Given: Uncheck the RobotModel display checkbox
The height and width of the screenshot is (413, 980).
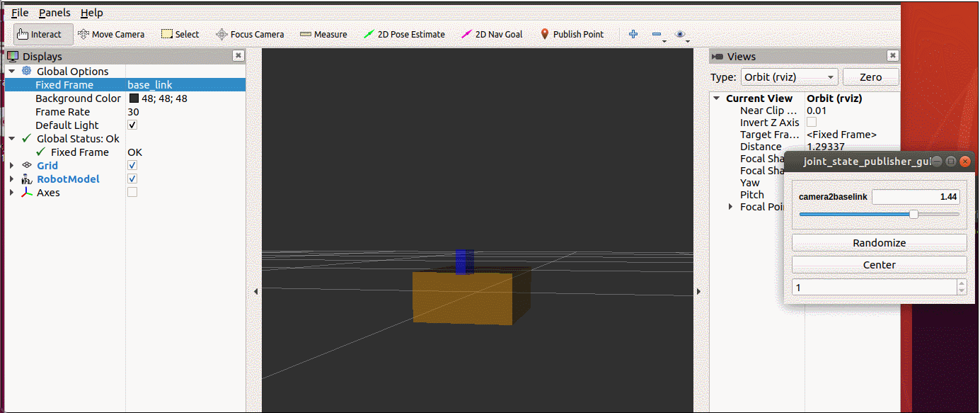Looking at the screenshot, I should 132,179.
